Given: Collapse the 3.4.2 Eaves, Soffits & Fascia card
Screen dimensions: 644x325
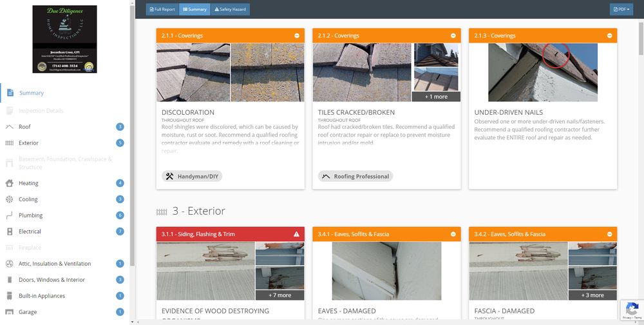Looking at the screenshot, I should pos(609,234).
